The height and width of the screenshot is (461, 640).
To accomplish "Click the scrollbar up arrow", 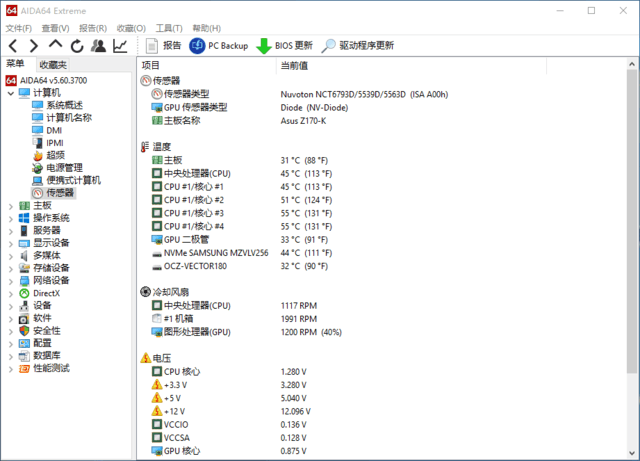I will click(632, 64).
